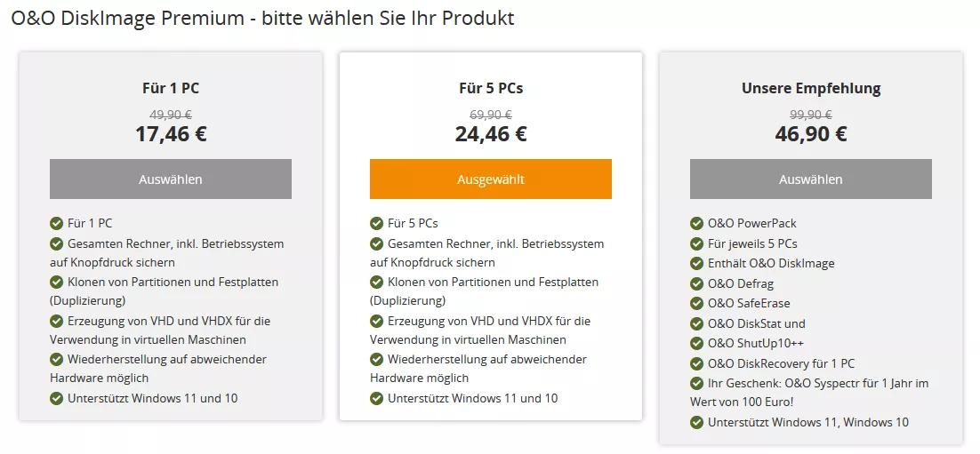The width and height of the screenshot is (980, 454).
Task: Click the 46,90 € price
Action: click(811, 133)
